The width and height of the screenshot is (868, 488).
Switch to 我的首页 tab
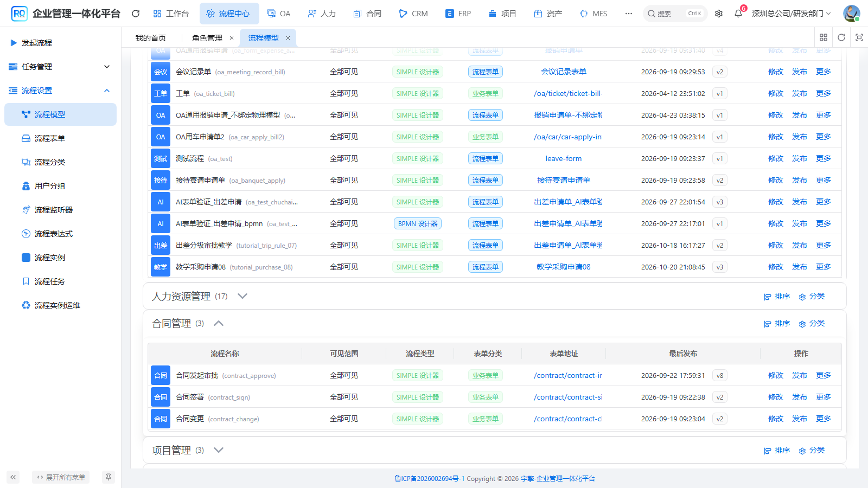click(151, 38)
